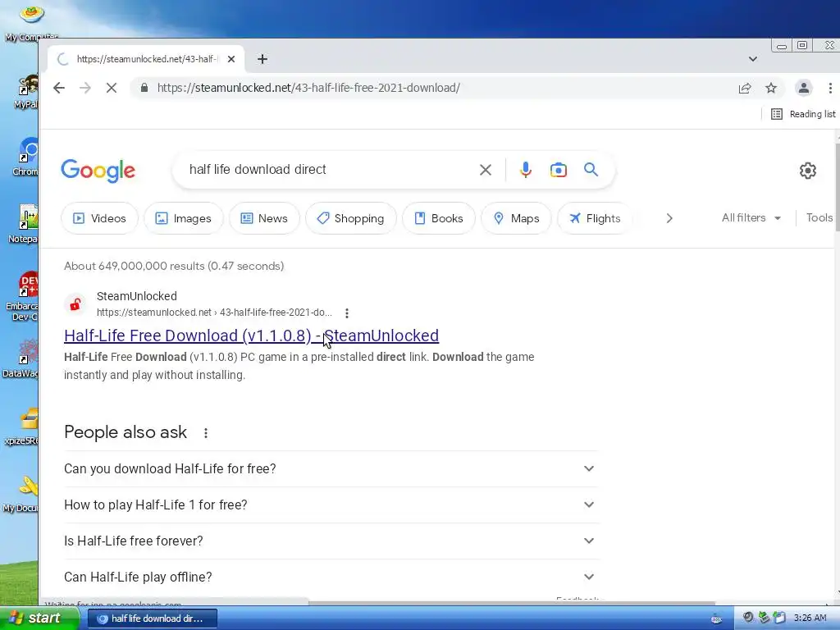Screen dimensions: 840x630
Task: Stop loading the page with X button
Action: [112, 88]
